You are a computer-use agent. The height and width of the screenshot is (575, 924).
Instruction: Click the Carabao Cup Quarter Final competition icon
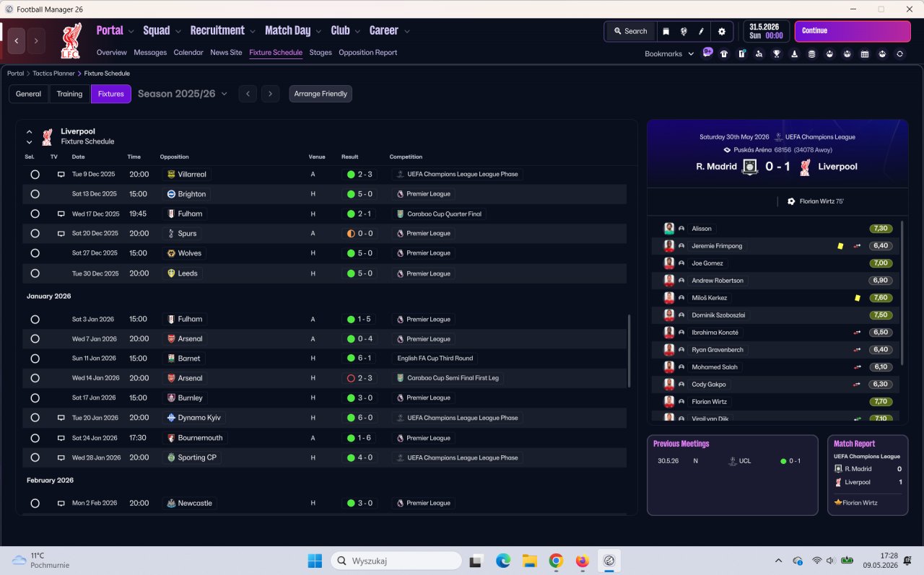401,214
